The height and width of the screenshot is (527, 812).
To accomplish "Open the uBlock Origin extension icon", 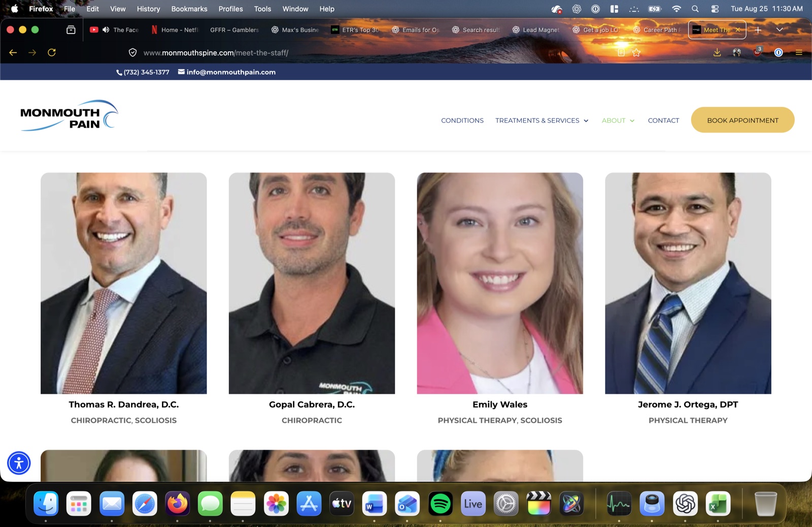I will click(758, 52).
